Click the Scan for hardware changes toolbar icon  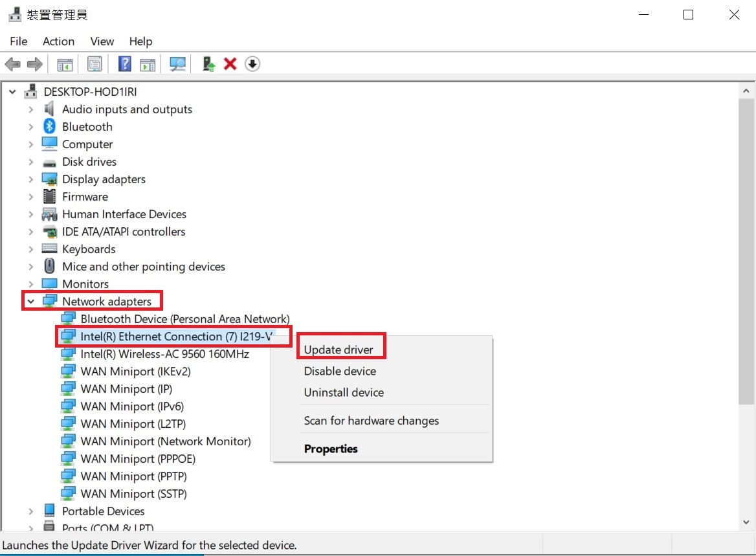177,64
